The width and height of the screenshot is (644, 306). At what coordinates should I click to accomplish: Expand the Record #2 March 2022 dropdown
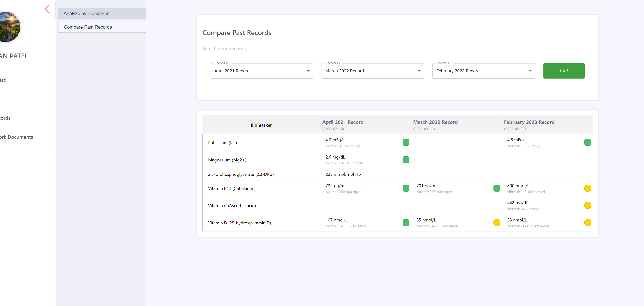(x=373, y=71)
